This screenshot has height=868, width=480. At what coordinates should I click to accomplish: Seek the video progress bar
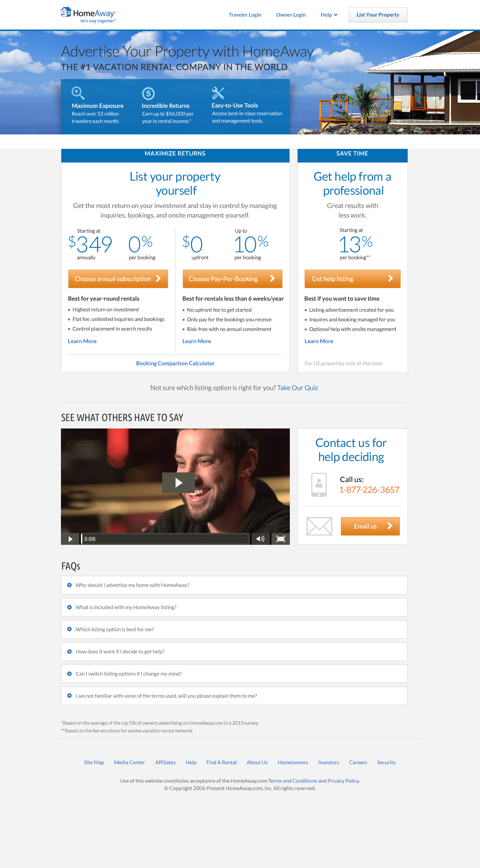coord(165,539)
